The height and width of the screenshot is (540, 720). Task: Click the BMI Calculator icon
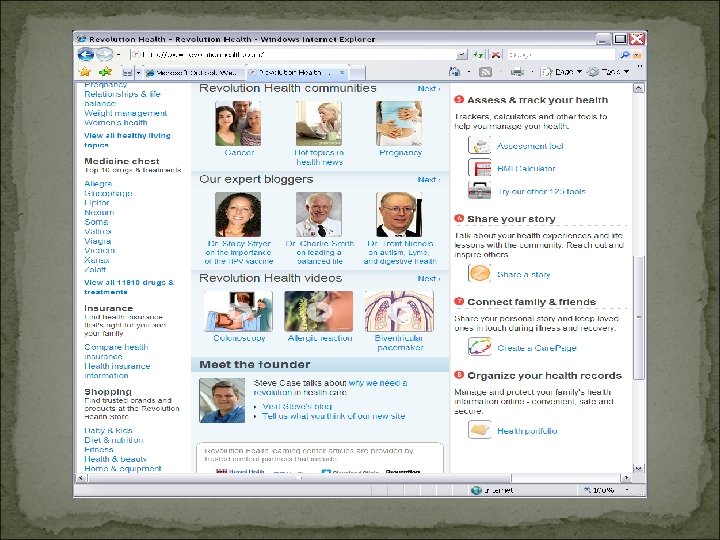tap(479, 168)
